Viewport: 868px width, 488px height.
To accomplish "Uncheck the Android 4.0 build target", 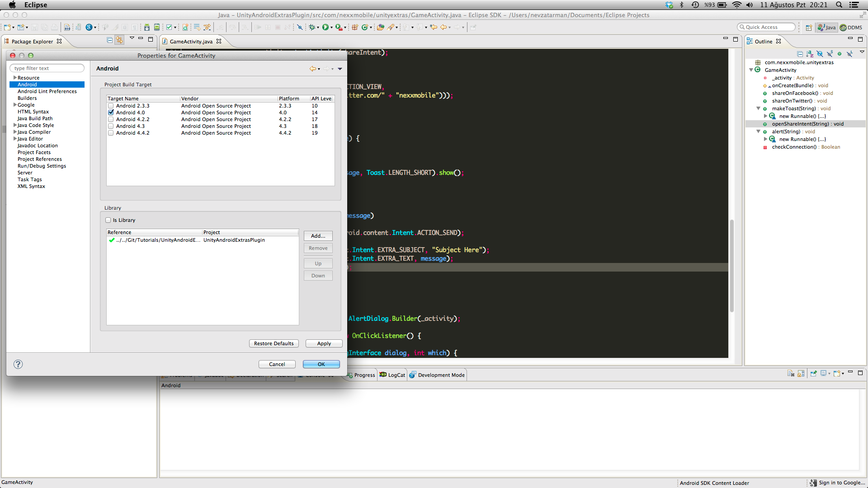I will (111, 113).
